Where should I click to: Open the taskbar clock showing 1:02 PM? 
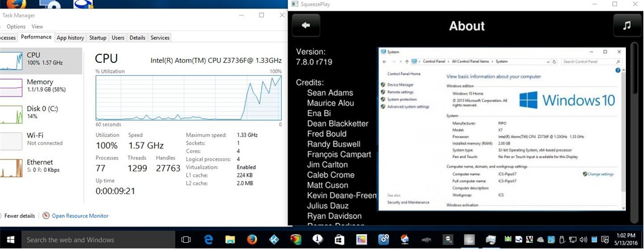(627, 240)
